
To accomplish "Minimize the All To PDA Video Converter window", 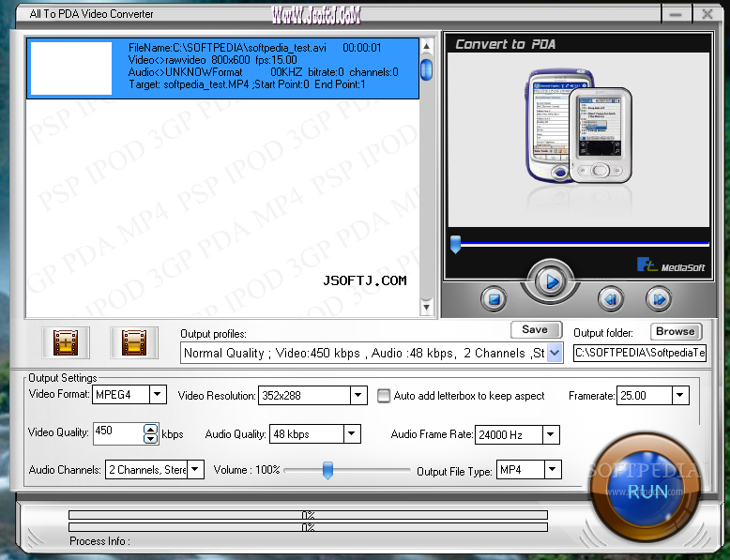I will (x=676, y=14).
